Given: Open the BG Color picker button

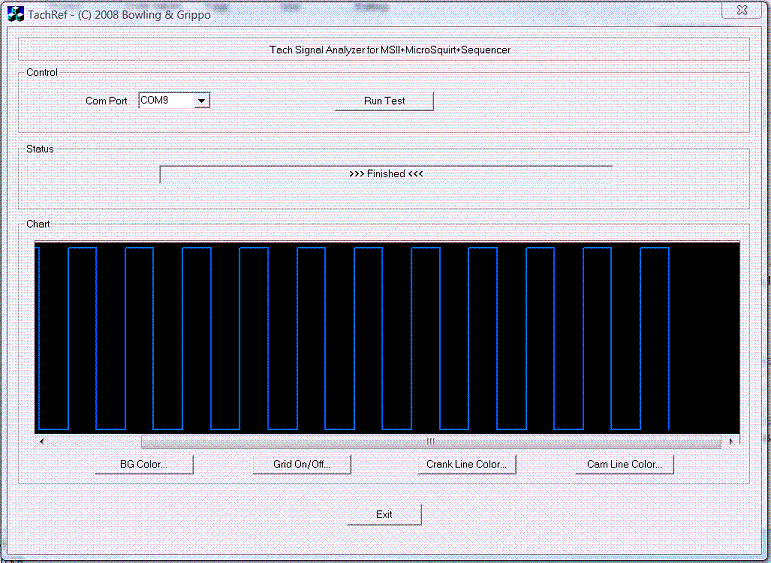Looking at the screenshot, I should click(144, 464).
